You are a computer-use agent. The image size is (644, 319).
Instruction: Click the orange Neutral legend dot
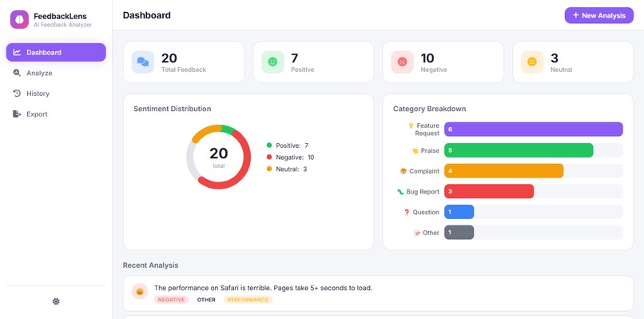click(269, 169)
